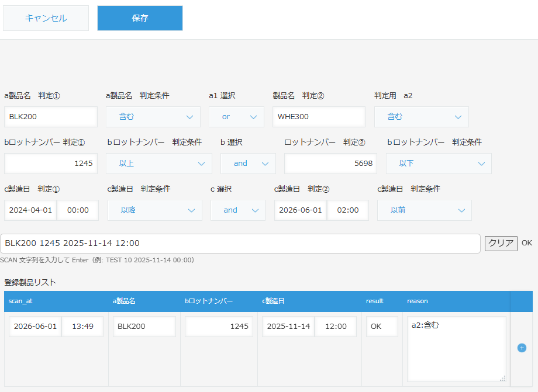This screenshot has width=538, height=392.
Task: Select the lot number field containing 5698
Action: tap(331, 164)
